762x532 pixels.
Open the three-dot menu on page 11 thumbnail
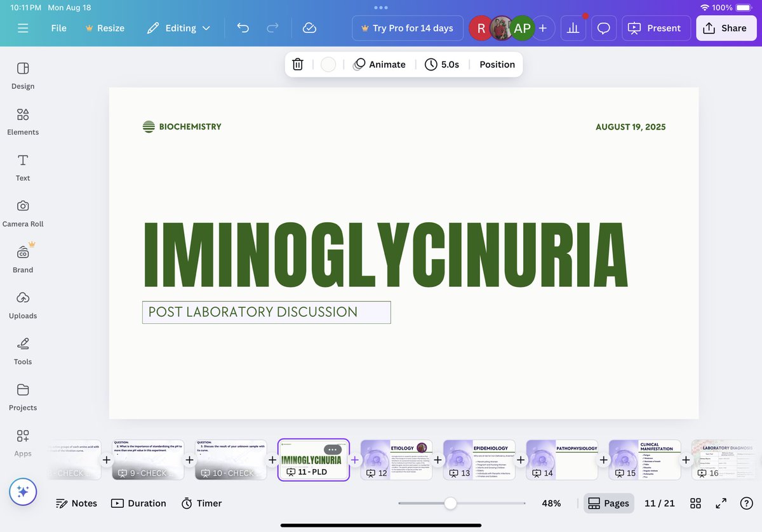click(x=332, y=449)
